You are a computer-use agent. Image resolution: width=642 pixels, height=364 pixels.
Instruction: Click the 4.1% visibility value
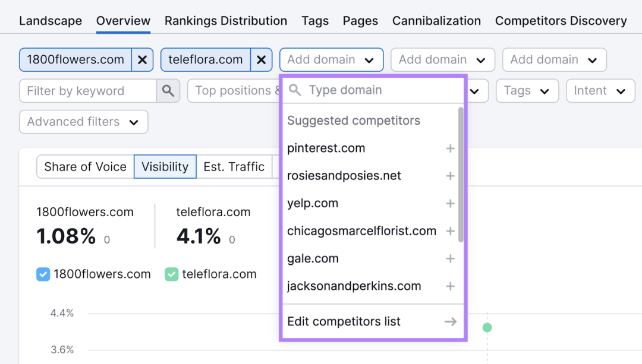(199, 236)
